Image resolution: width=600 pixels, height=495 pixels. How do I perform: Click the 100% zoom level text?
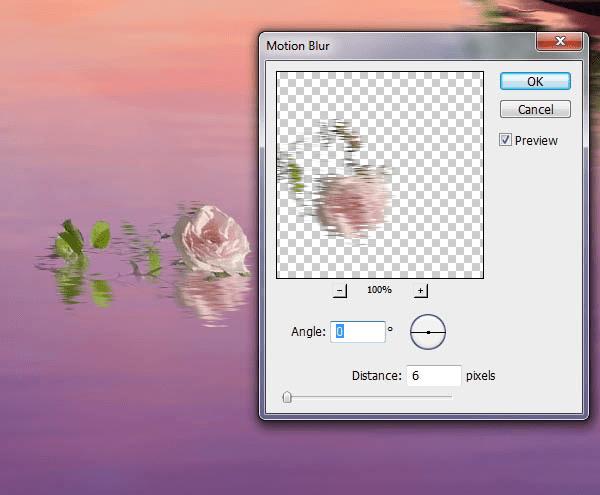(379, 290)
